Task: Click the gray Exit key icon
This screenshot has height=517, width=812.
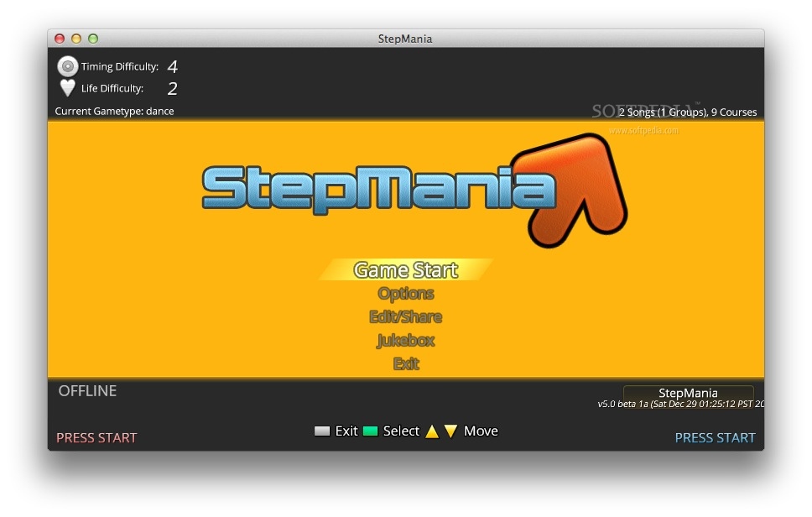Action: click(322, 431)
